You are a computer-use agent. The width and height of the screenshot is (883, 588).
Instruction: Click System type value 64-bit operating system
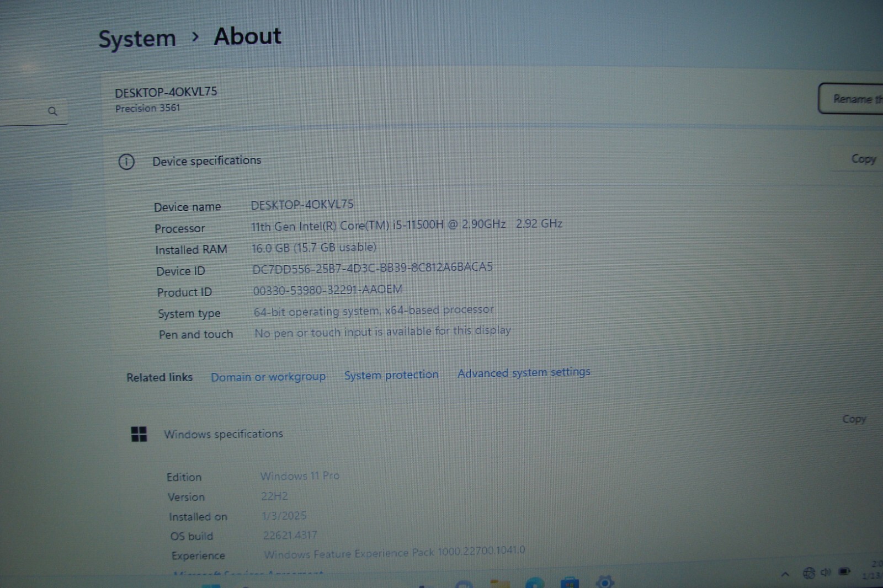374,311
